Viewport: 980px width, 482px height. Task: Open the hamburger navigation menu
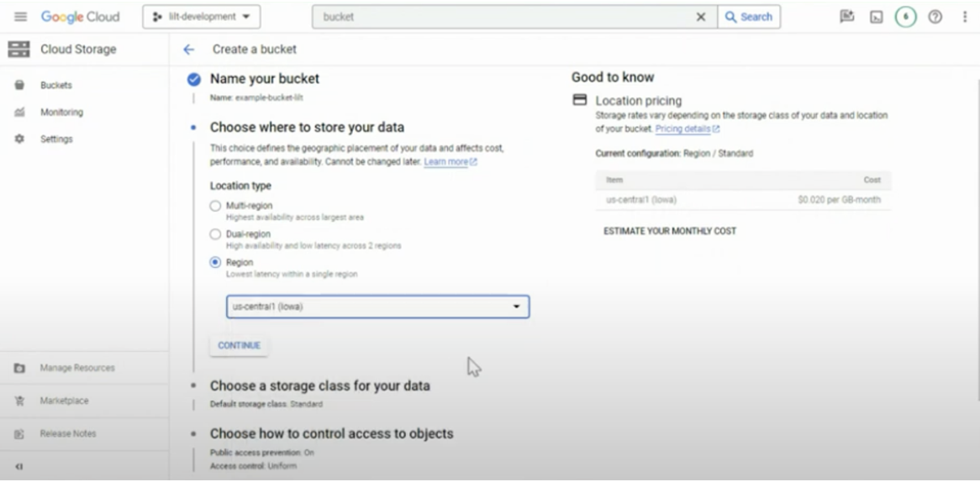tap(21, 17)
